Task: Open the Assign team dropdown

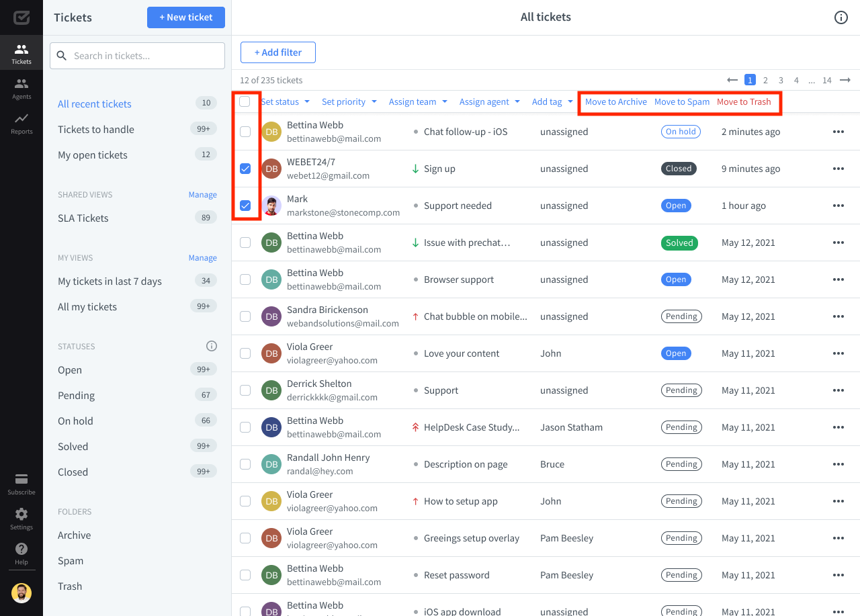Action: 418,102
